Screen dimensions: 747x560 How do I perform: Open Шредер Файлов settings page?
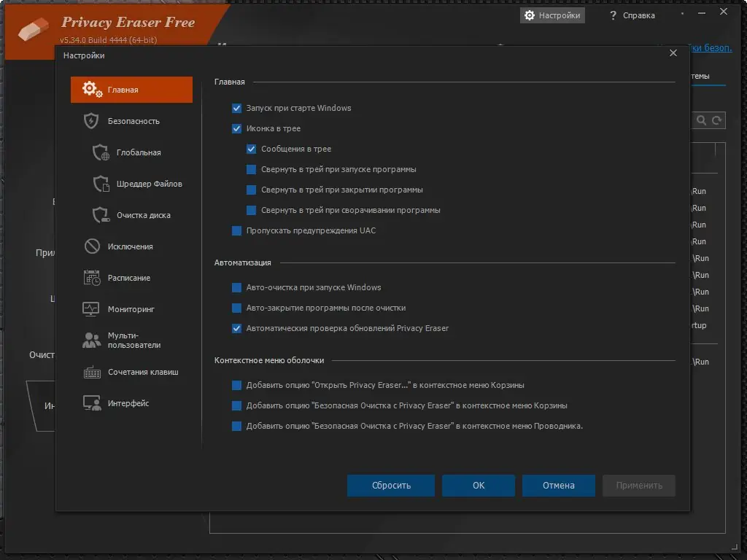[131, 184]
